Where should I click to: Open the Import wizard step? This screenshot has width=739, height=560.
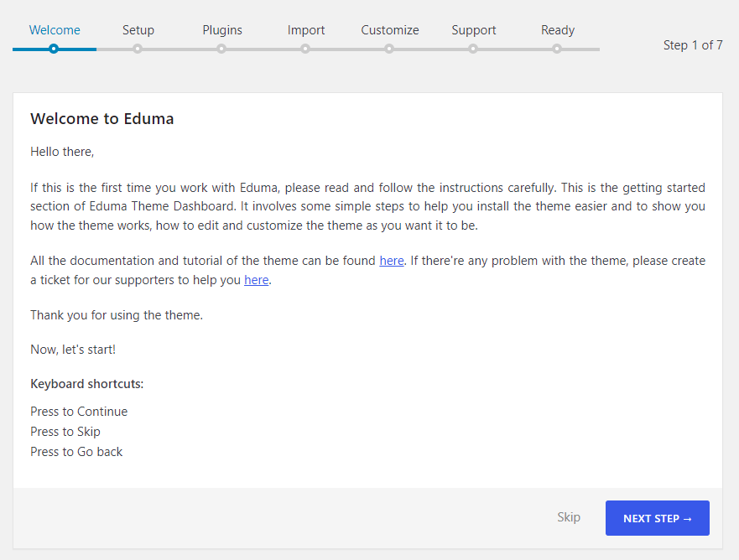coord(305,30)
